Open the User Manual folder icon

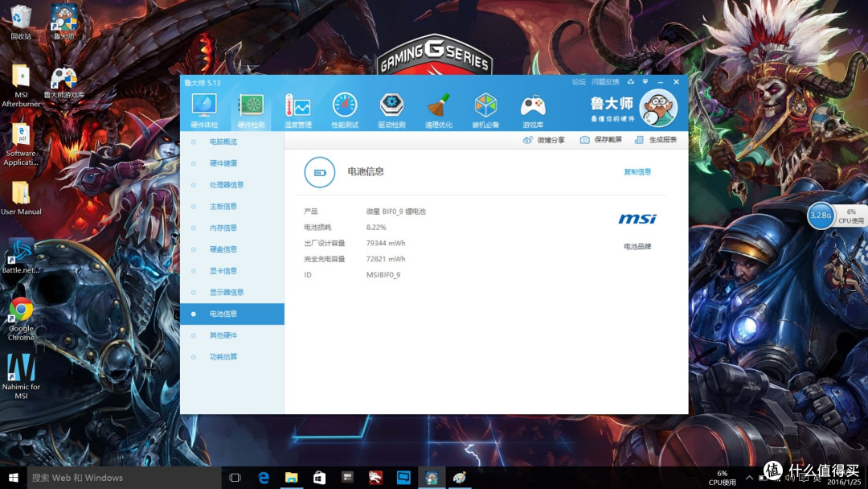(x=21, y=199)
